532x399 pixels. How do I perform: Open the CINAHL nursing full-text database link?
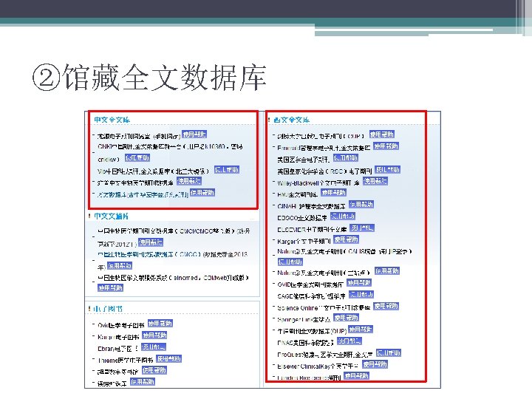click(312, 206)
